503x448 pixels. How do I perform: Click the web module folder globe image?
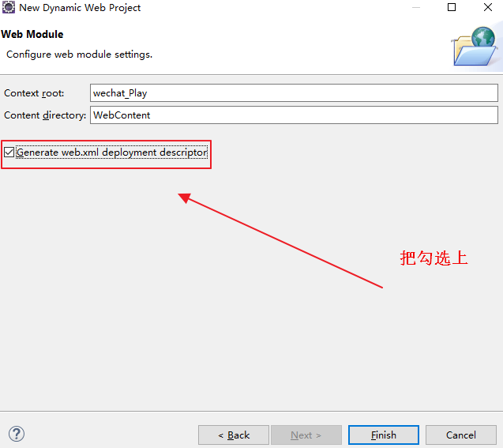click(475, 47)
